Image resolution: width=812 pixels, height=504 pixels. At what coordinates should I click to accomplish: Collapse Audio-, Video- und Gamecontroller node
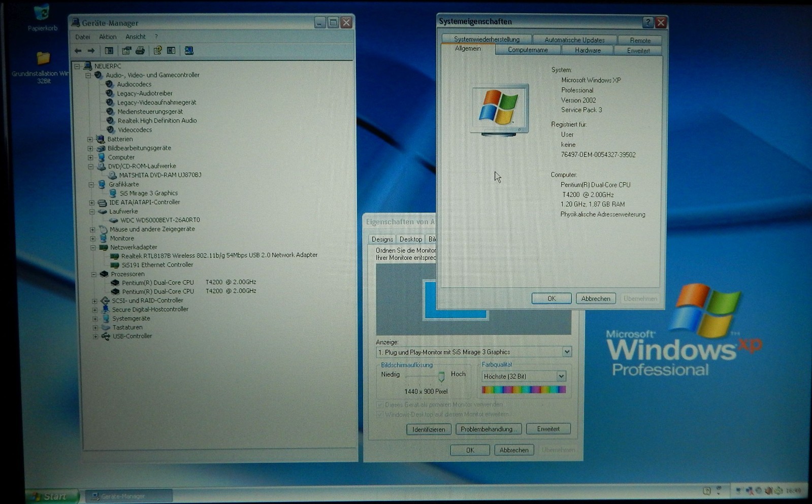(x=88, y=75)
